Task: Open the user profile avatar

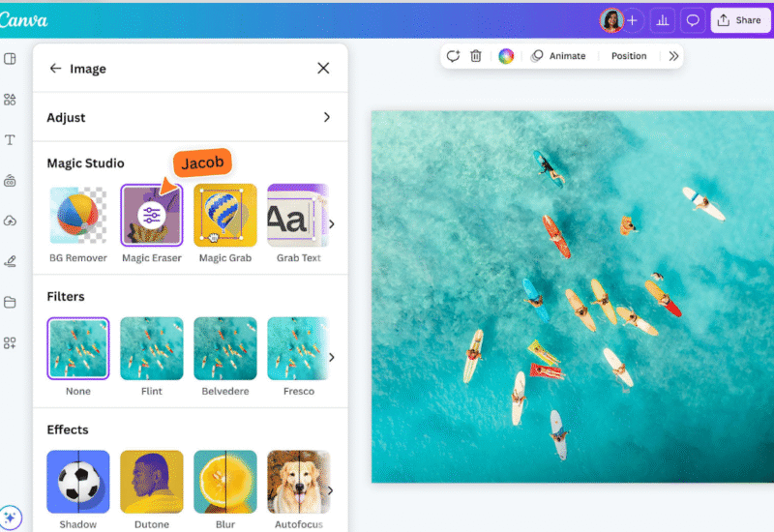Action: [611, 20]
